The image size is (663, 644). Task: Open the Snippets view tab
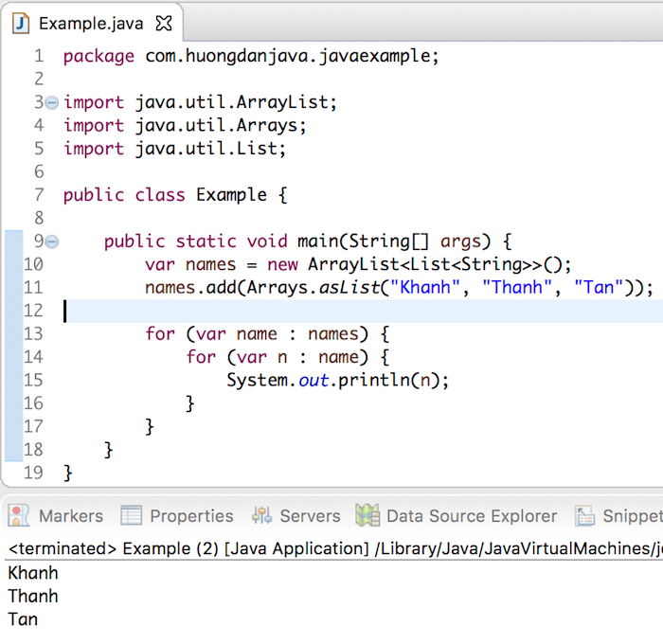pyautogui.click(x=618, y=516)
